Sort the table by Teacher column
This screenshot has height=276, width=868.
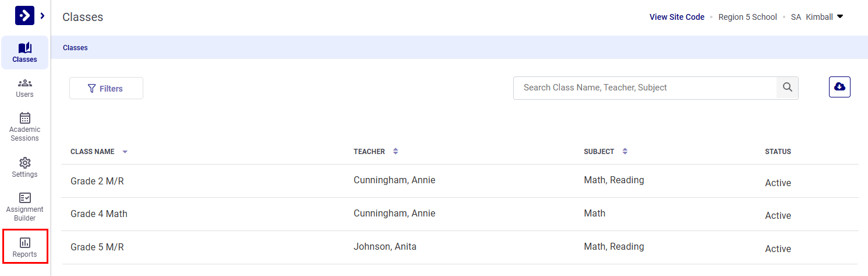click(x=396, y=152)
